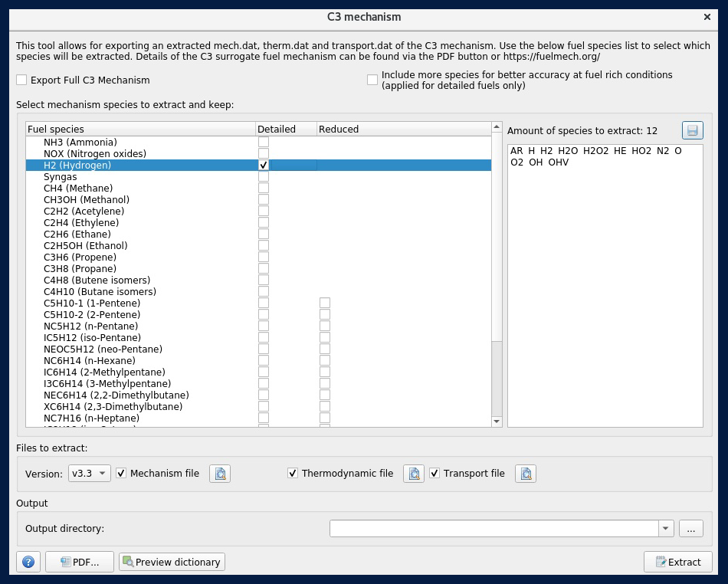Click the fuel list scrollbar down arrow
Image resolution: width=728 pixels, height=584 pixels.
[x=497, y=422]
